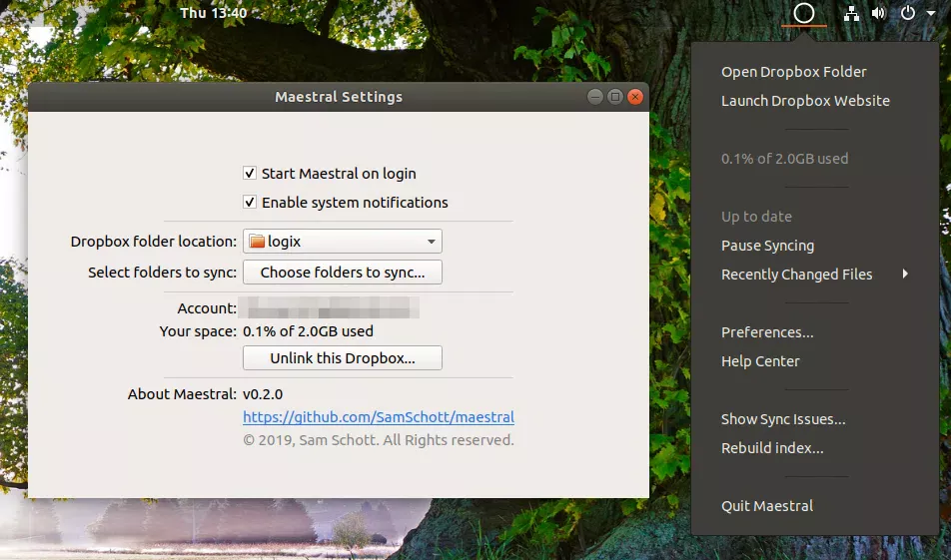Toggle Start Maestral on login checkbox
Image resolution: width=951 pixels, height=560 pixels.
tap(250, 174)
